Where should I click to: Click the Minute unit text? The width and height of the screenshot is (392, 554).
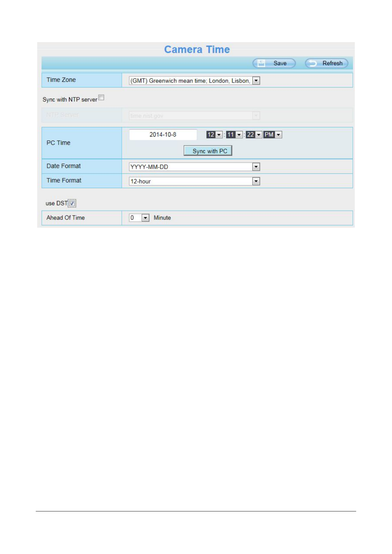pyautogui.click(x=162, y=218)
